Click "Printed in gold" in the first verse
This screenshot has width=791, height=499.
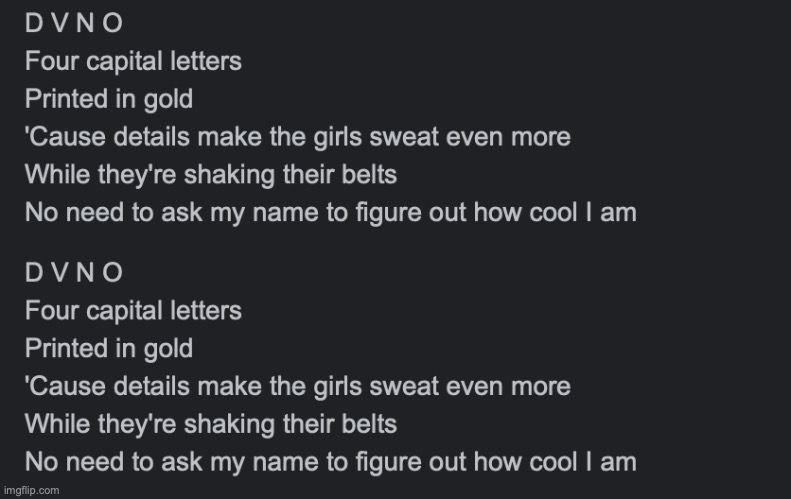pos(109,99)
